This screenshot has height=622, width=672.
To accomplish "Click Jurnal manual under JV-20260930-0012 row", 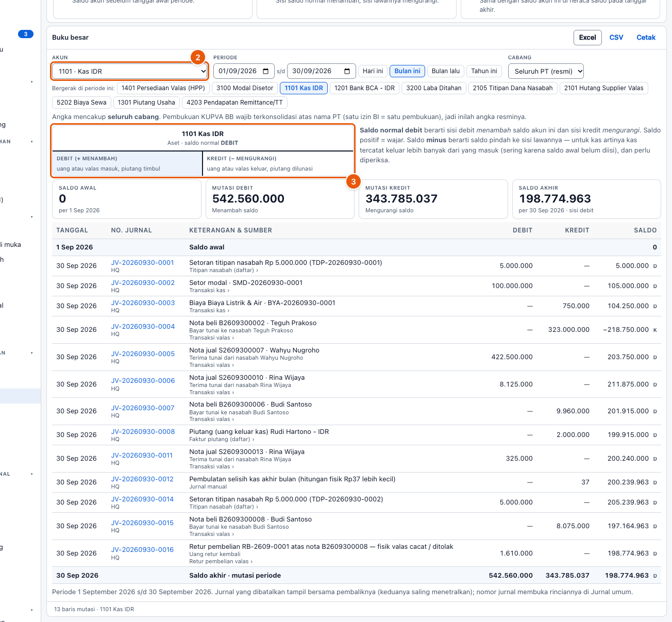I will (x=208, y=486).
